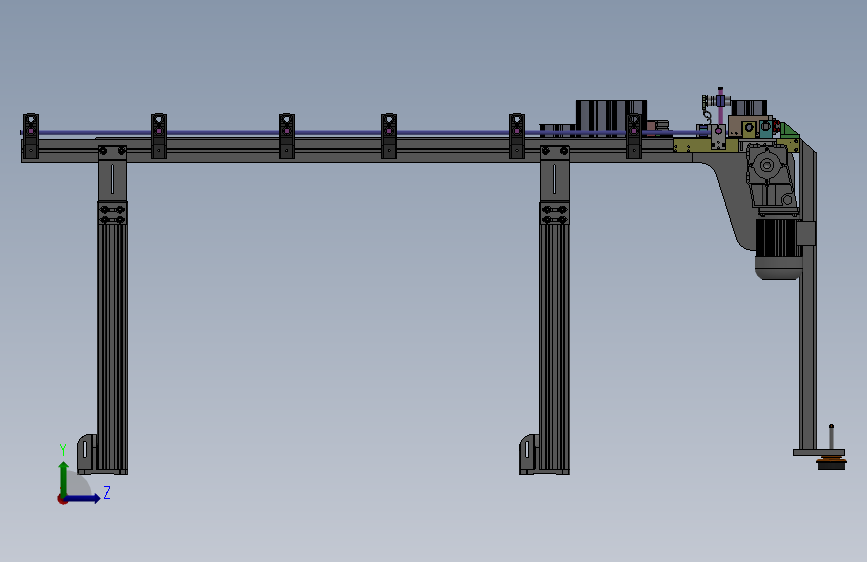867x562 pixels.
Task: Select the teal block beside the green bracket
Action: (766, 129)
